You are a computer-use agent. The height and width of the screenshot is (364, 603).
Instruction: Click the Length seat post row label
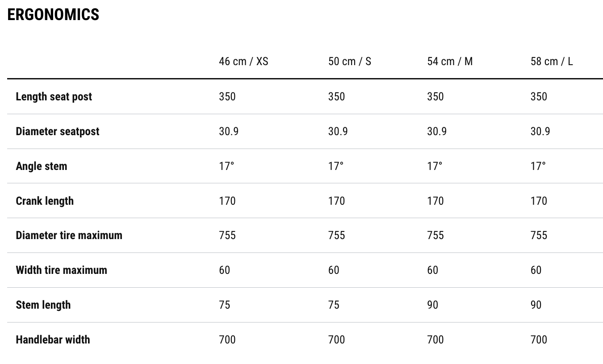point(54,96)
